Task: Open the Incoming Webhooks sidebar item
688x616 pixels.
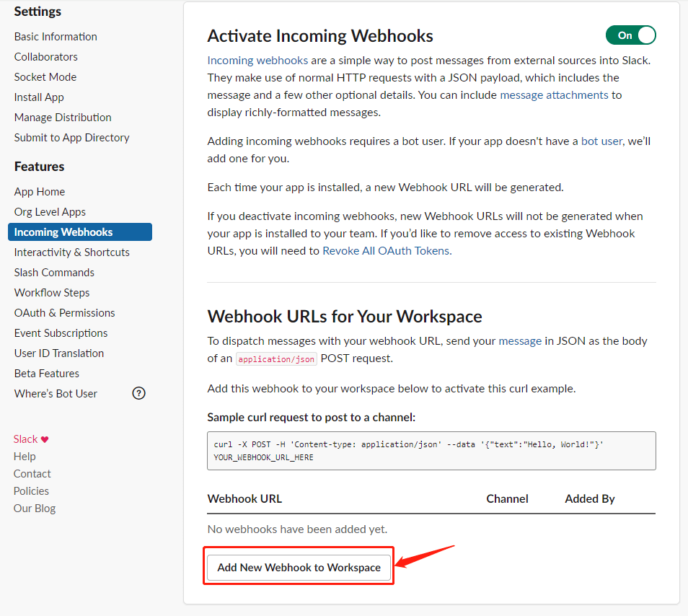Action: pos(63,232)
